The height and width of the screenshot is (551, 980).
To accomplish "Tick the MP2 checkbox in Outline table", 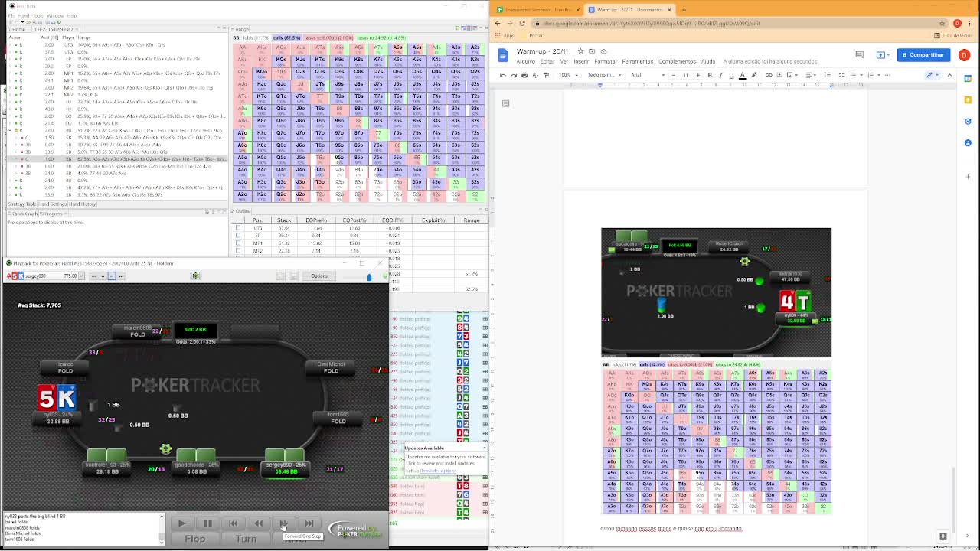I will pos(238,251).
